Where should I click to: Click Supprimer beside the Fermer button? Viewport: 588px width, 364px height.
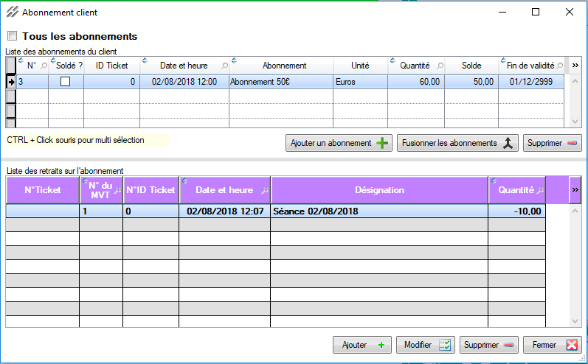point(489,345)
